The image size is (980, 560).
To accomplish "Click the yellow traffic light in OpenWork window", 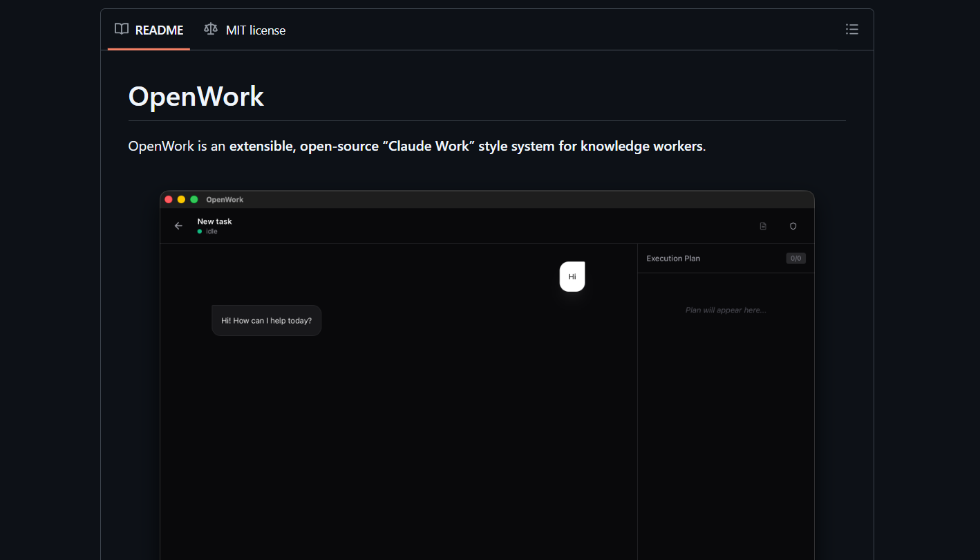I will click(180, 199).
